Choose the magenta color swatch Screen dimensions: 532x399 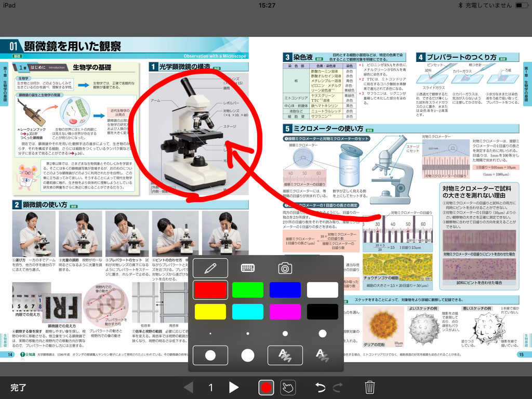(x=285, y=312)
